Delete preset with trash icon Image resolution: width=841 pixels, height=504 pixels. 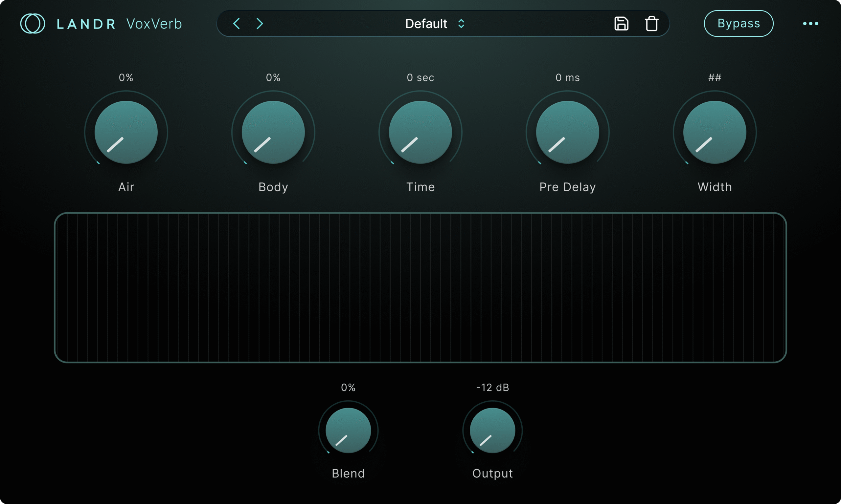point(651,23)
